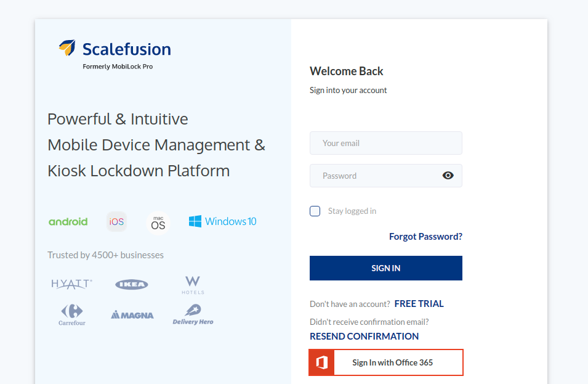Click the Hyatt customer logo
The image size is (588, 384).
pos(71,284)
